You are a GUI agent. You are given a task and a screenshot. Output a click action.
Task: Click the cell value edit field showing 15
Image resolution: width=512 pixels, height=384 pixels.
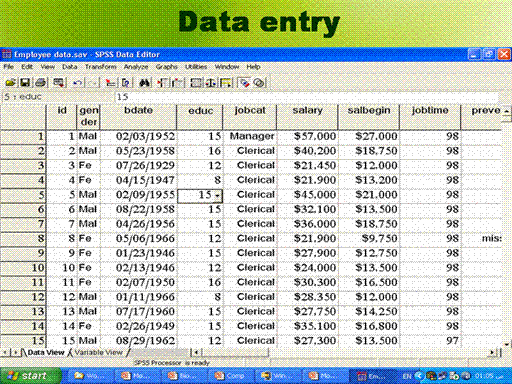307,97
